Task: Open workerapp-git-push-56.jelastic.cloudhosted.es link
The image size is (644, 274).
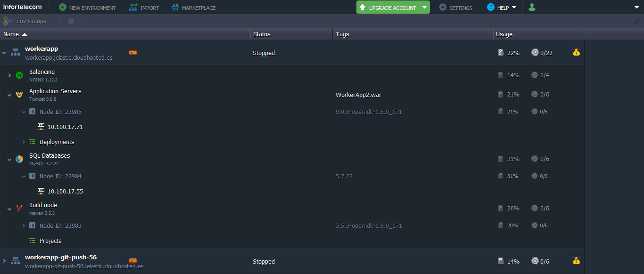Action: 84,266
